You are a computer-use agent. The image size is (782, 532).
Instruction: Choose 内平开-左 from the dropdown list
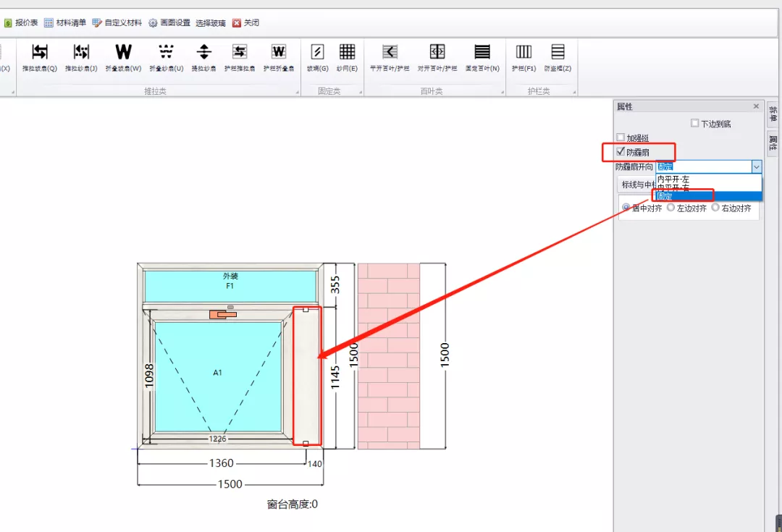pyautogui.click(x=673, y=179)
